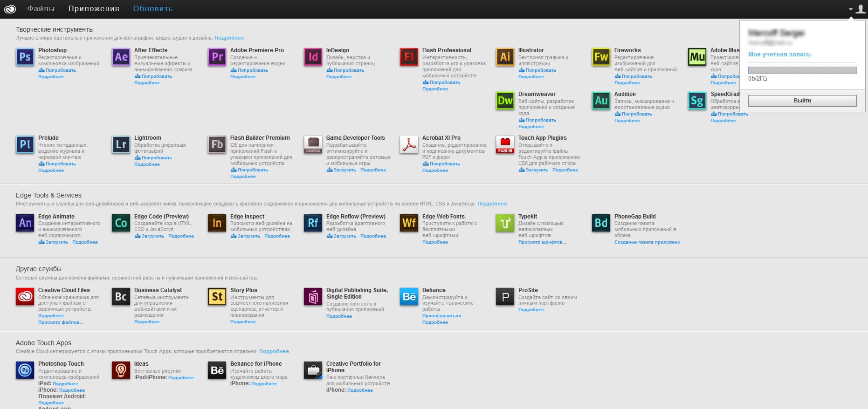This screenshot has width=868, height=409.
Task: Click Присоединиться under Behance
Action: coord(441,316)
